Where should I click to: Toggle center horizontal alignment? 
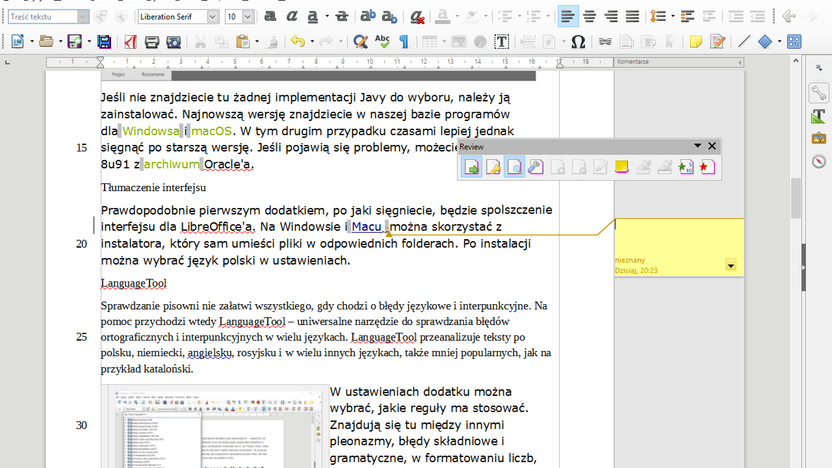click(x=590, y=16)
